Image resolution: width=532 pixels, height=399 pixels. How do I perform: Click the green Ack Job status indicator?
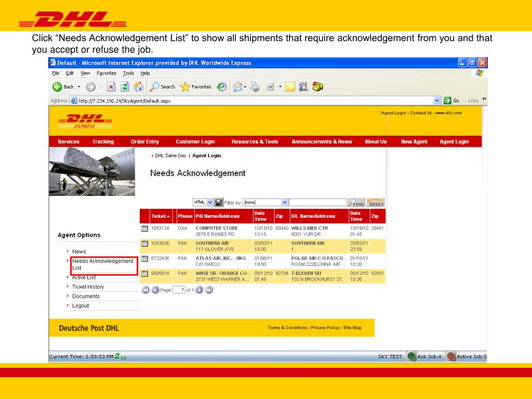pos(411,356)
